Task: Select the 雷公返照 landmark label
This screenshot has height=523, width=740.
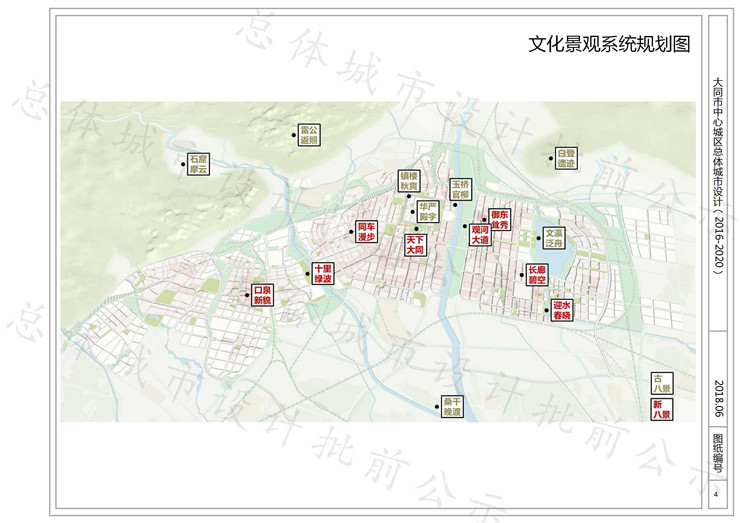Action: tap(309, 135)
